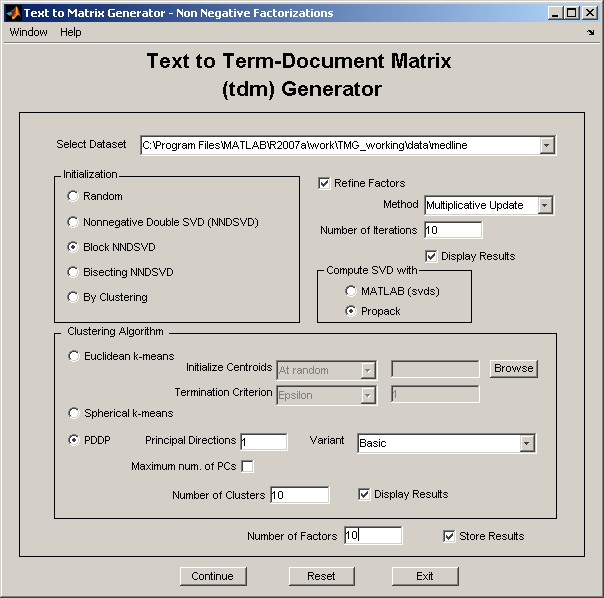Click the Browse button
This screenshot has width=604, height=598.
click(513, 369)
